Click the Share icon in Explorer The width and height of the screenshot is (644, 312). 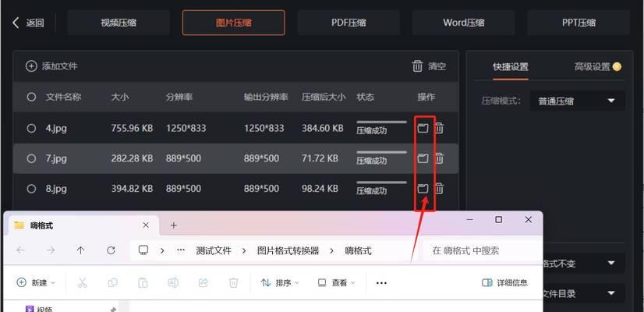tap(203, 283)
